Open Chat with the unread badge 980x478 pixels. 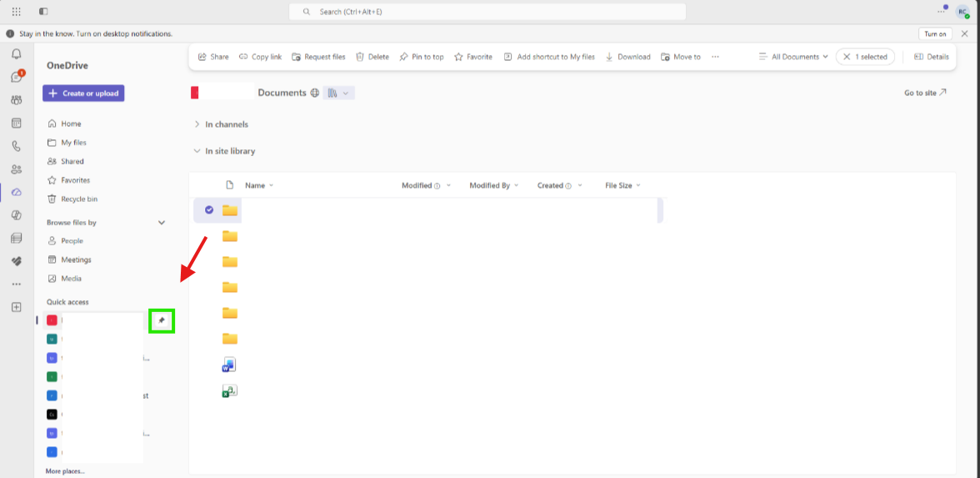(17, 77)
